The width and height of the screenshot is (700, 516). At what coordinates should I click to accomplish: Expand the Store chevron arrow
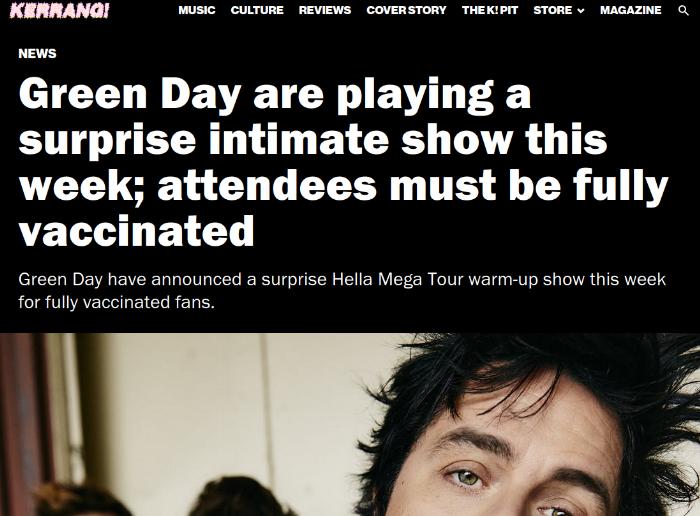(581, 11)
